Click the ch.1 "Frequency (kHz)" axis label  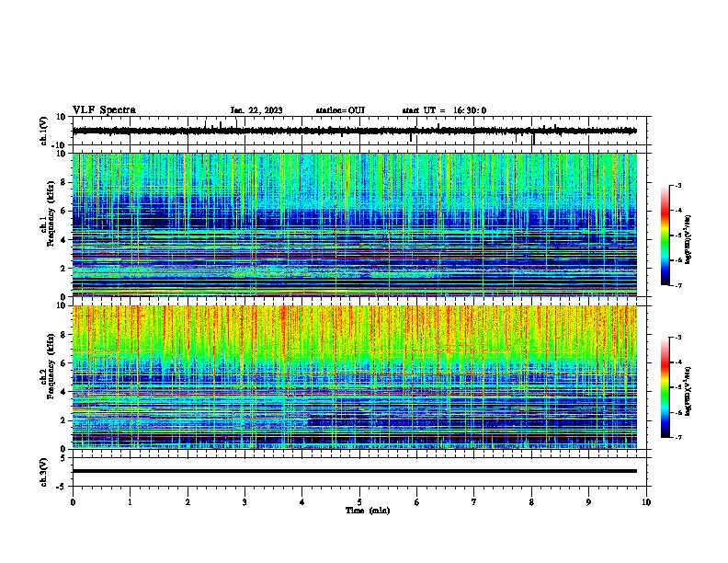(51, 213)
